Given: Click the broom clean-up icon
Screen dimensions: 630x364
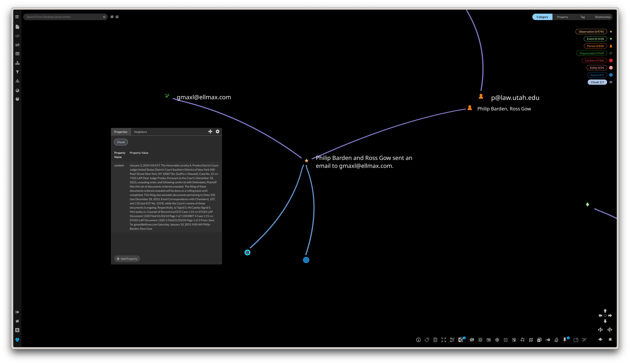Looking at the screenshot, I should point(556,340).
